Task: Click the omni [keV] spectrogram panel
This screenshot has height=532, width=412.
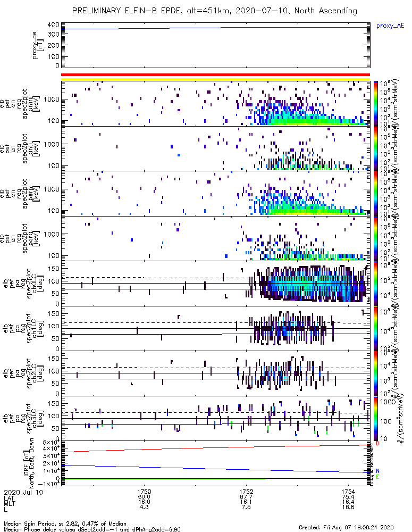Action: point(215,104)
